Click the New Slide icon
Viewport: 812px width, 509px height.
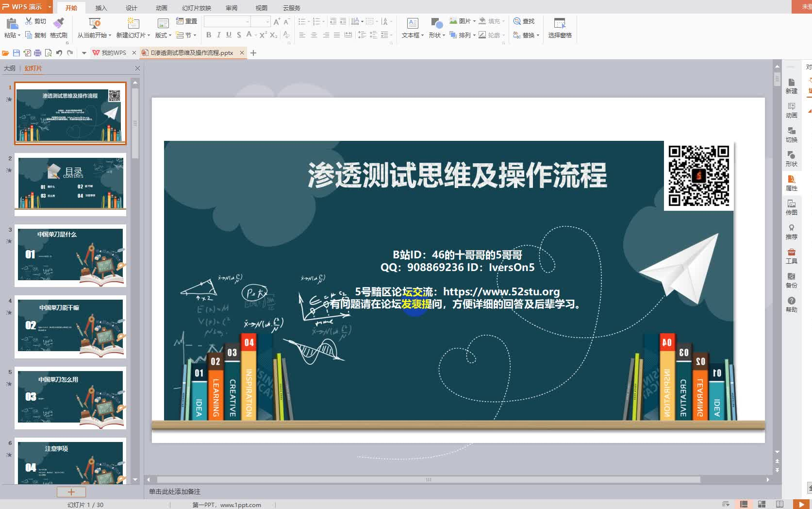click(x=133, y=23)
